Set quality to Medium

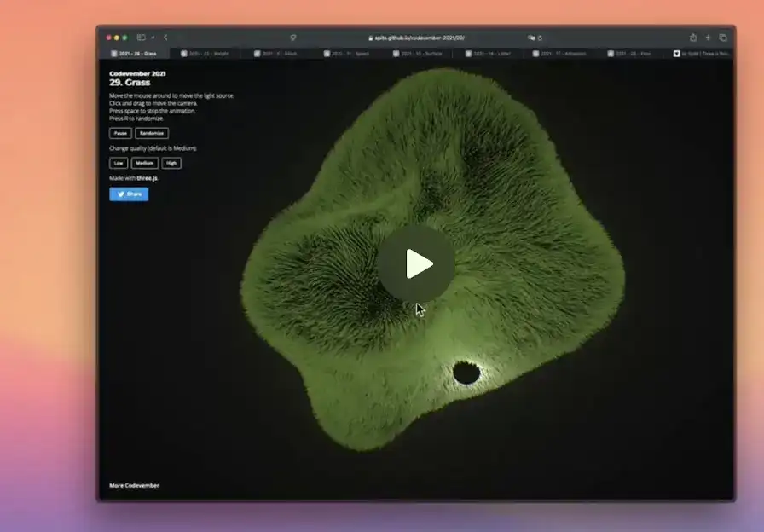145,163
